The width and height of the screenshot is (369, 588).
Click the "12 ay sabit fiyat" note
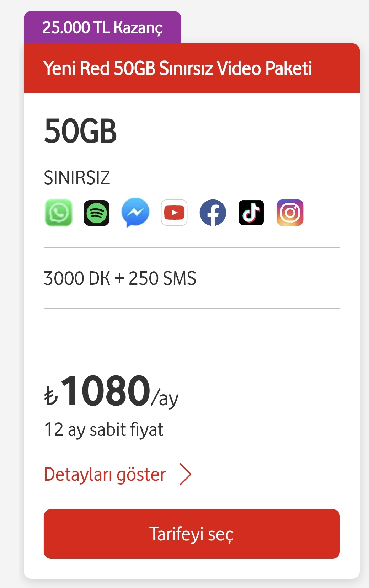(x=104, y=430)
